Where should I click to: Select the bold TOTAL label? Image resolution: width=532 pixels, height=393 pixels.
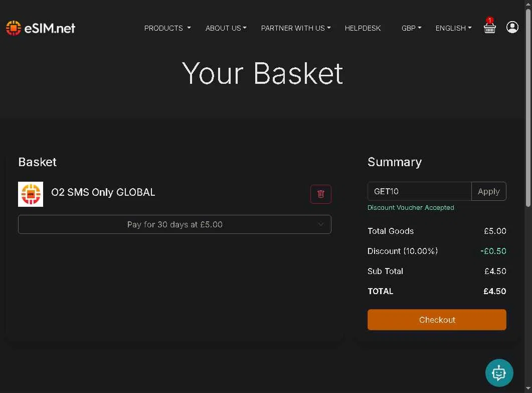381,291
